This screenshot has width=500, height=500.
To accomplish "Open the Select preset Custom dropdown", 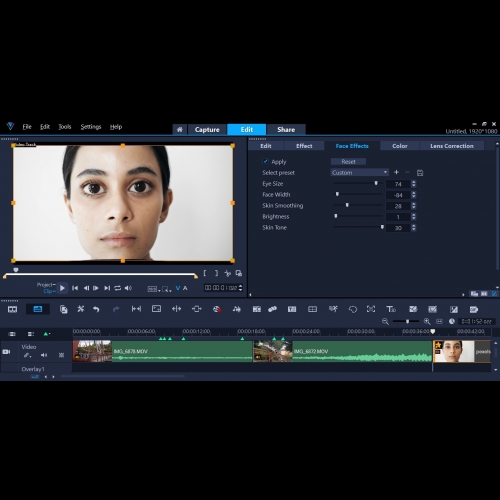I will (359, 172).
